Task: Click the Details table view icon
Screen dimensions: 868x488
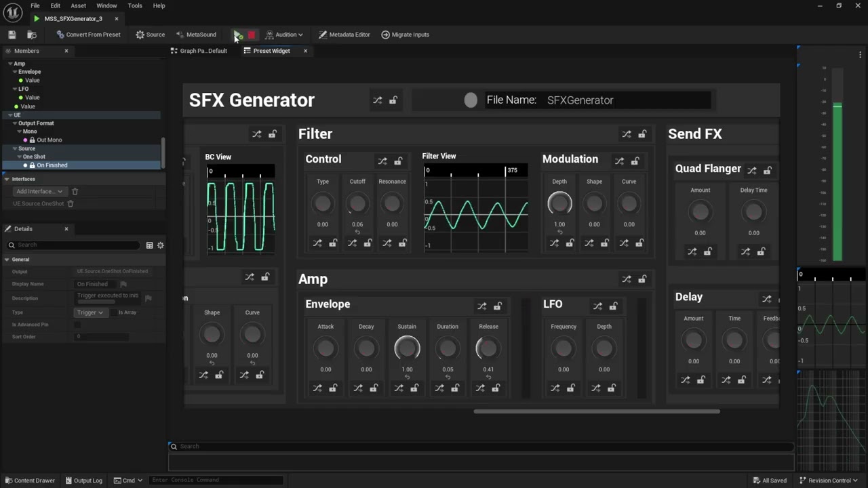Action: click(x=150, y=245)
